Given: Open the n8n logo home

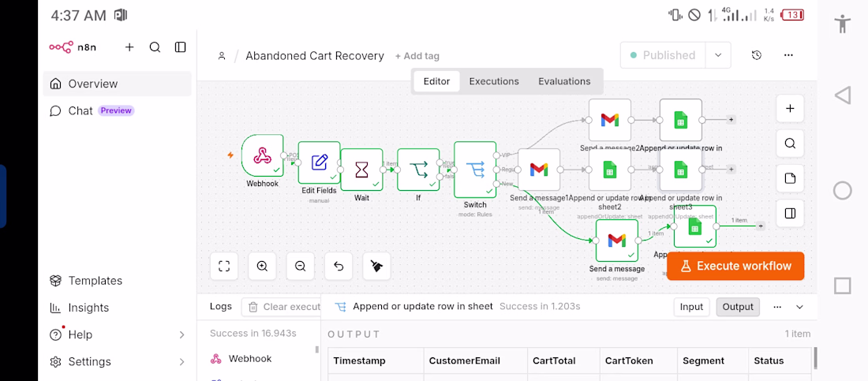Looking at the screenshot, I should click(73, 47).
